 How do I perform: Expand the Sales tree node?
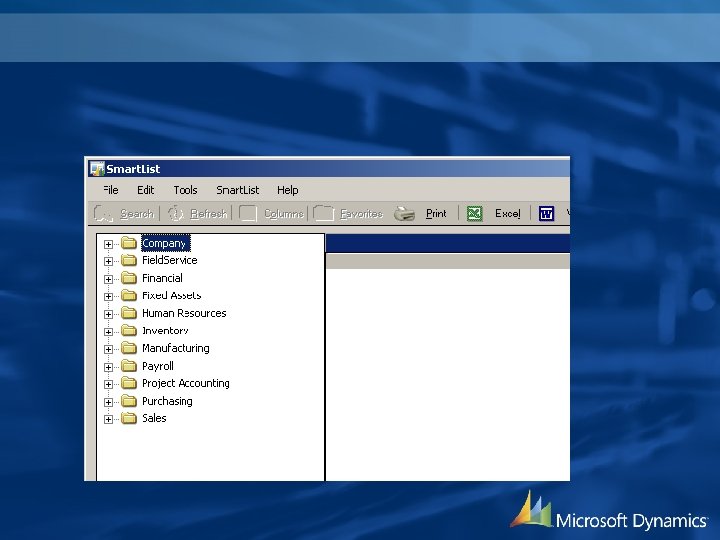point(108,419)
